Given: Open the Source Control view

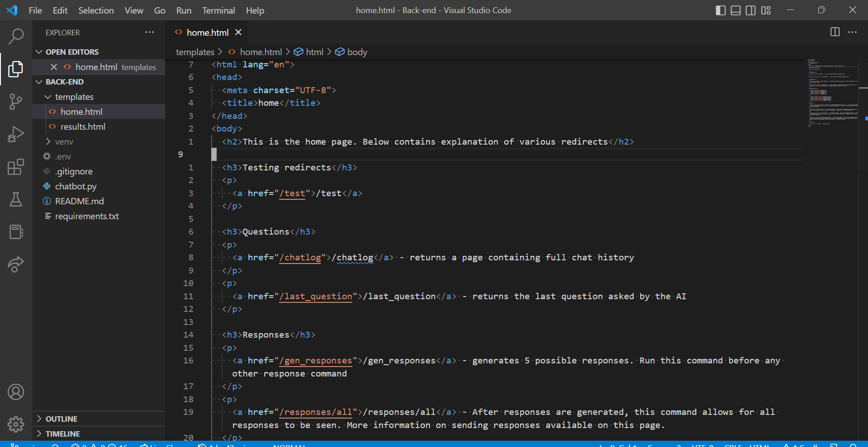Looking at the screenshot, I should click(x=16, y=101).
